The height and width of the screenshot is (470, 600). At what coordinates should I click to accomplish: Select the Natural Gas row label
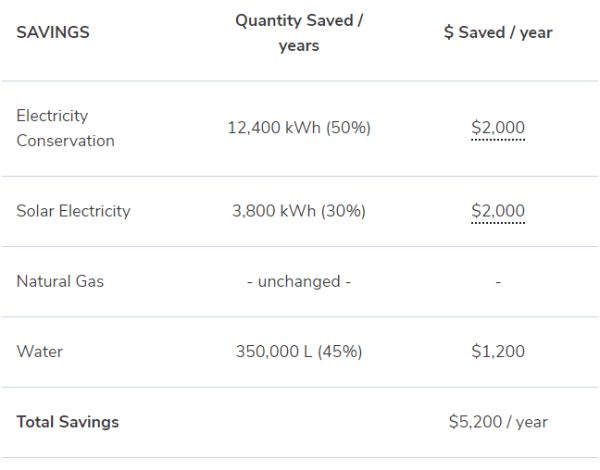pos(60,282)
